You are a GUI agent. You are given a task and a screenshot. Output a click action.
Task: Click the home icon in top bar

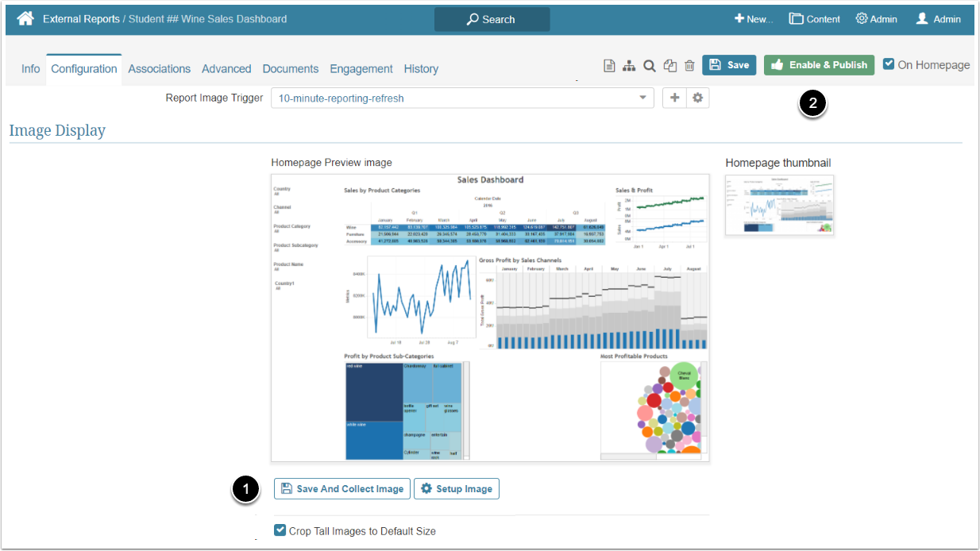click(25, 18)
